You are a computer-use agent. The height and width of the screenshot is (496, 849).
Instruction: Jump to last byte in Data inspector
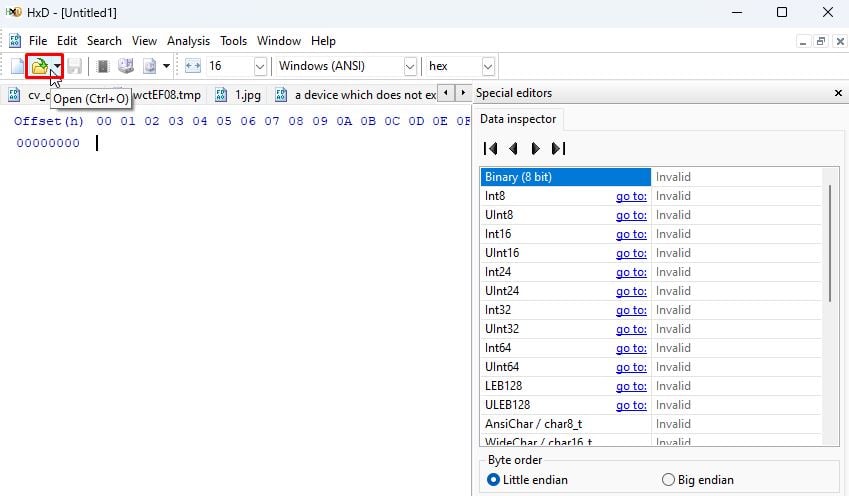coord(558,149)
